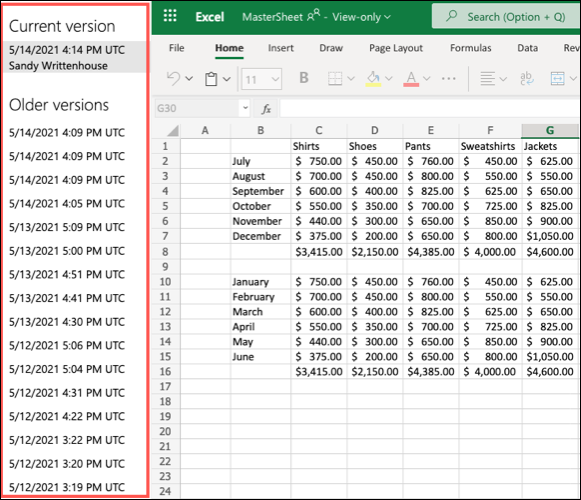Open older version 5/12/2021 4:31 PM UTC

[67, 393]
